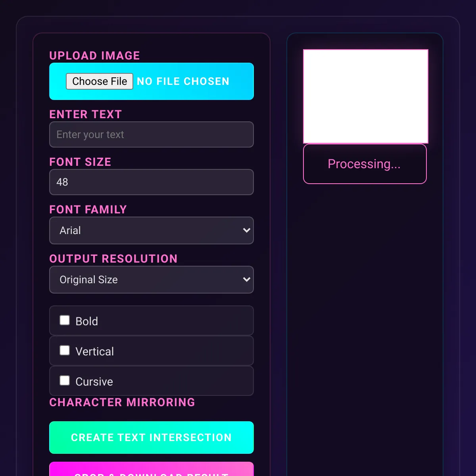Click Create Text Intersection button
Image resolution: width=476 pixels, height=476 pixels.
click(152, 438)
